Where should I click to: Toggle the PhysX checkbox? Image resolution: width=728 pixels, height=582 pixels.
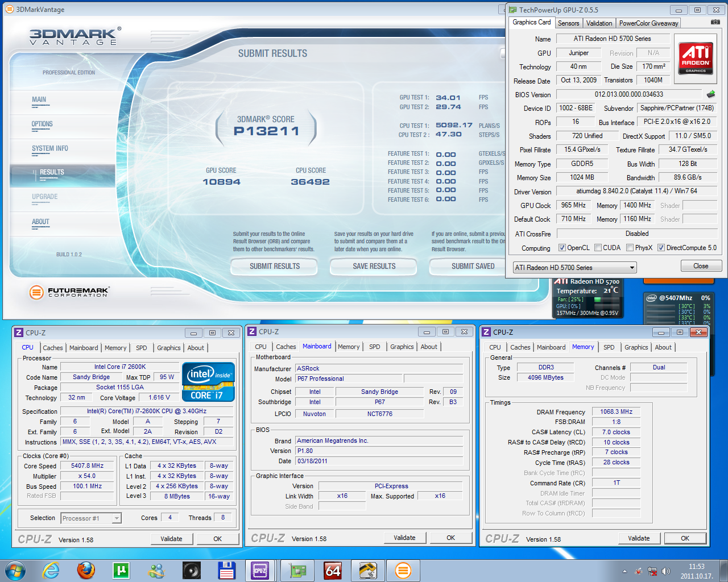click(630, 248)
